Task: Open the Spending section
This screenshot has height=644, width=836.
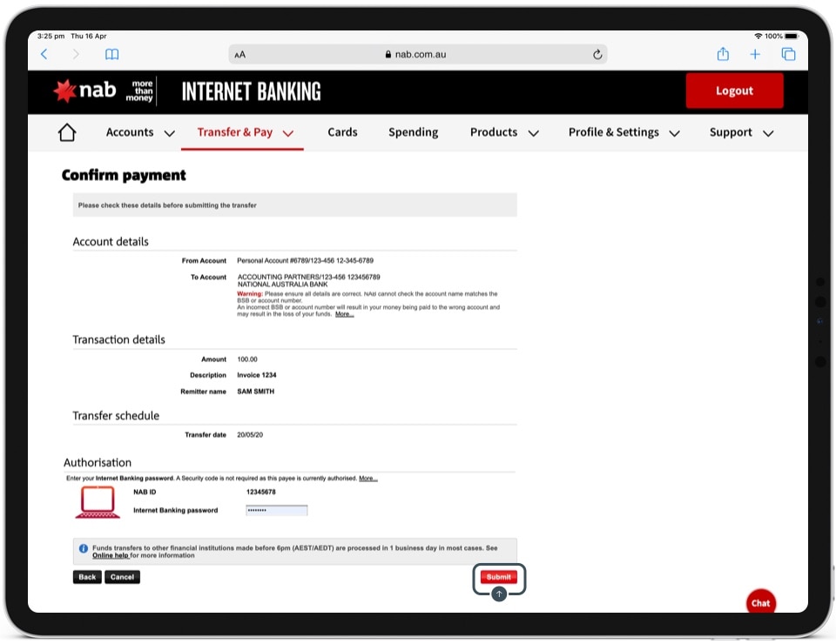Action: [x=413, y=132]
